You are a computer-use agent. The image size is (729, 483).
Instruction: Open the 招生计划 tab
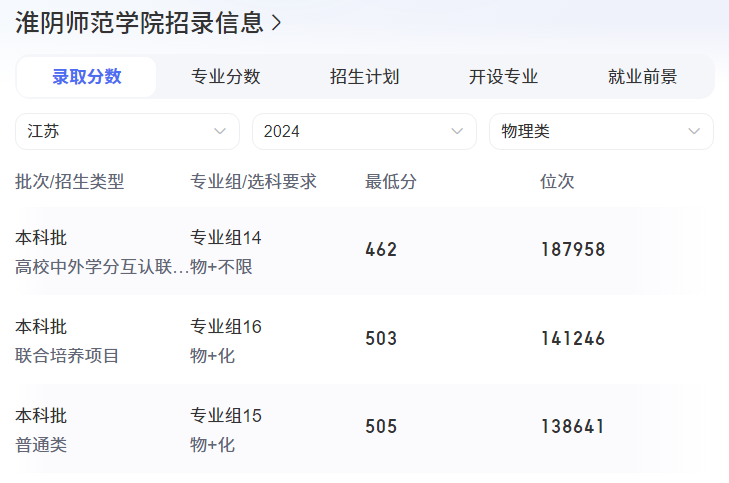click(364, 77)
